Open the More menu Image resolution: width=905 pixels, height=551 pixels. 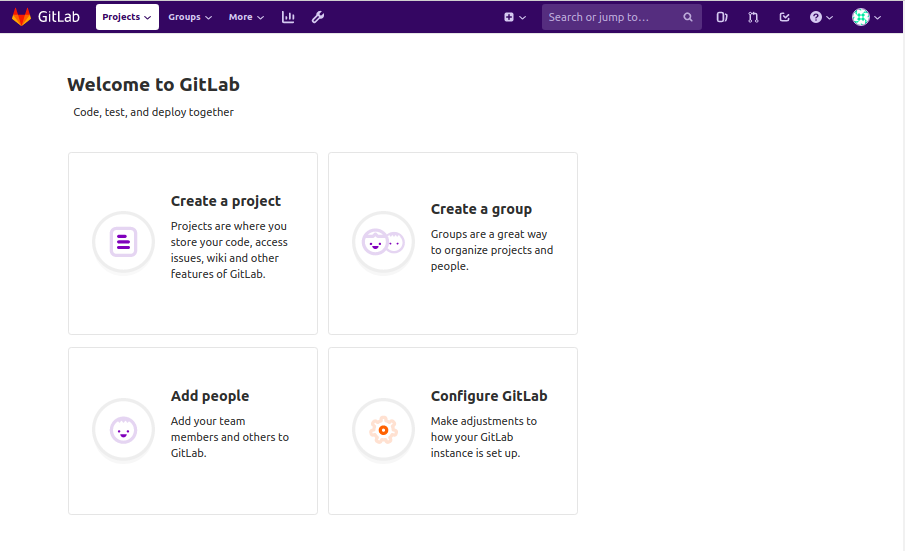point(246,17)
